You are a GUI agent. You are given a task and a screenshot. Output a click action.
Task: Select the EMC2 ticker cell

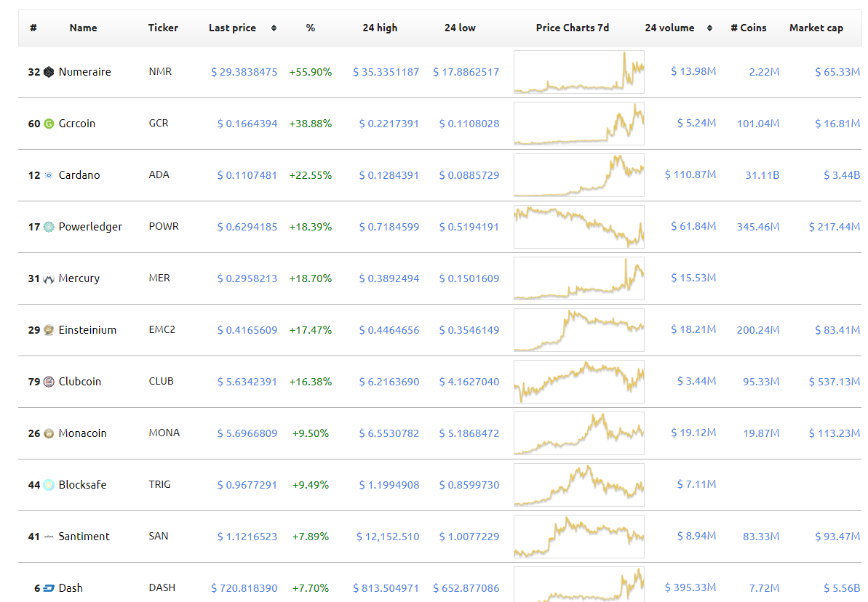[x=162, y=330]
